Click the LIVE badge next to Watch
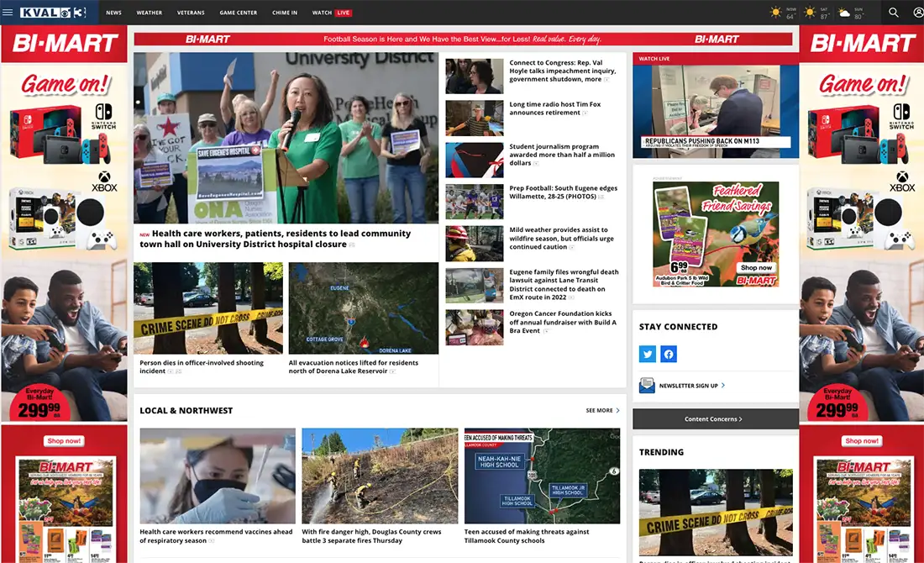Screen dimensions: 924x563 tap(343, 13)
